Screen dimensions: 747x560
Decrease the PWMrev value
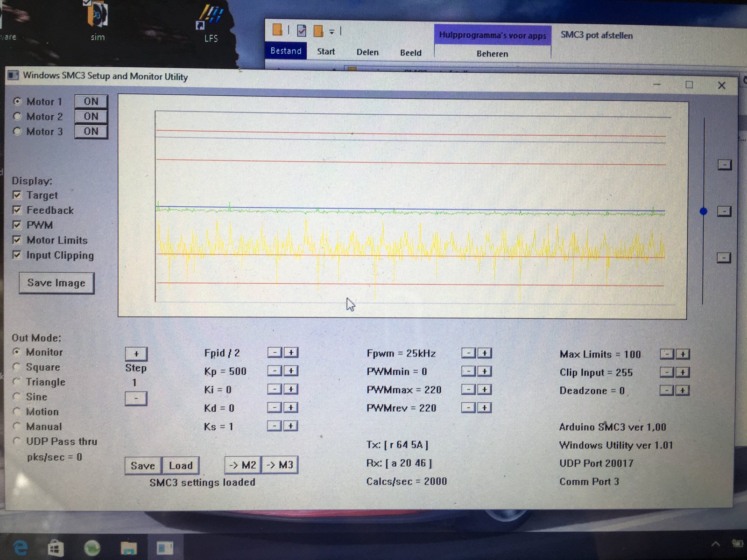(x=468, y=407)
